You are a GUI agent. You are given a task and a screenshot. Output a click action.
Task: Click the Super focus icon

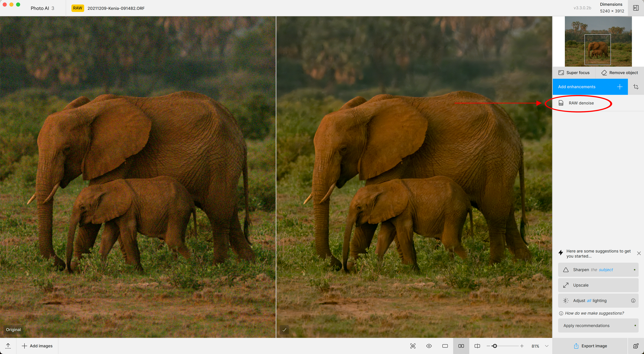point(561,73)
